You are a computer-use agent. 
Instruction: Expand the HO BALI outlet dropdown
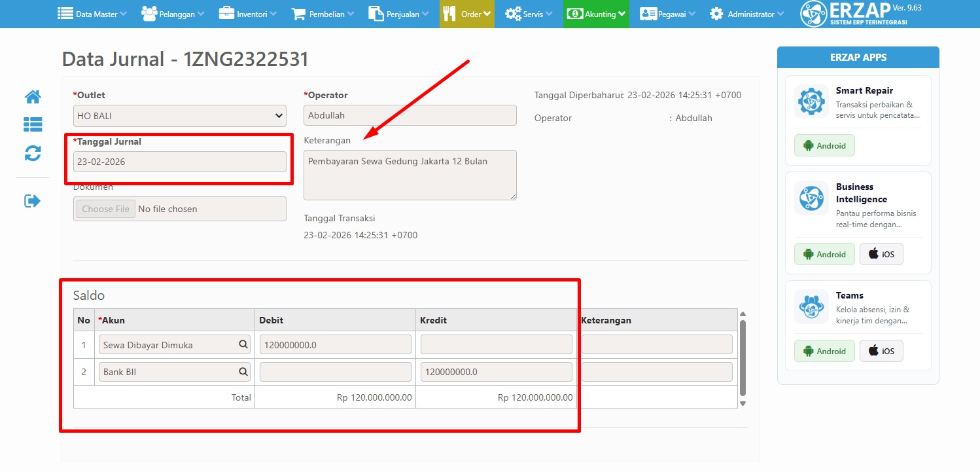coord(179,116)
